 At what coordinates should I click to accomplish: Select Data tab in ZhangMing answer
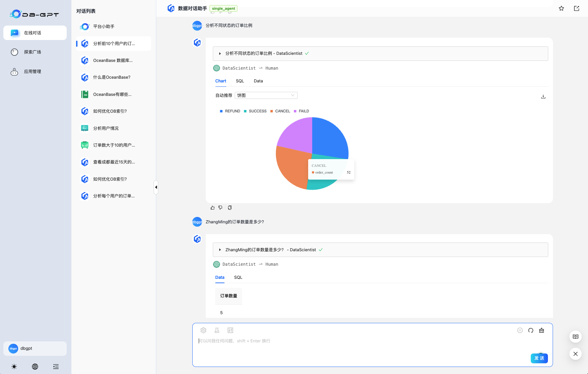220,277
